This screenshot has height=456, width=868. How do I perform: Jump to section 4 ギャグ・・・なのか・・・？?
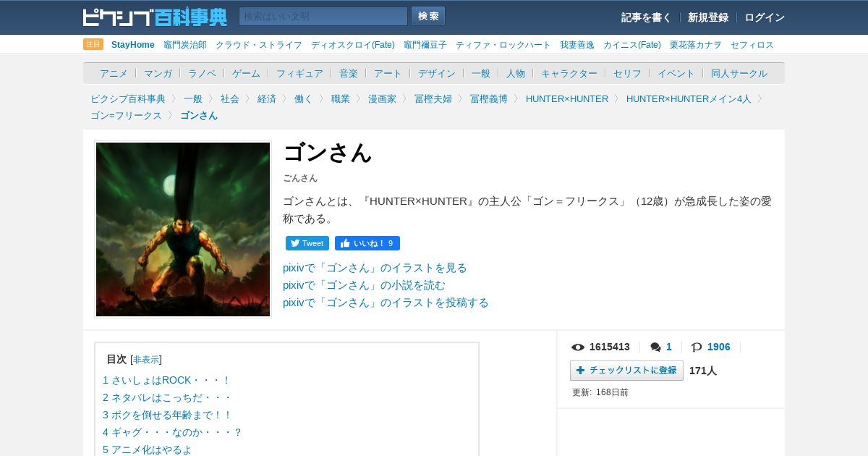pyautogui.click(x=172, y=432)
